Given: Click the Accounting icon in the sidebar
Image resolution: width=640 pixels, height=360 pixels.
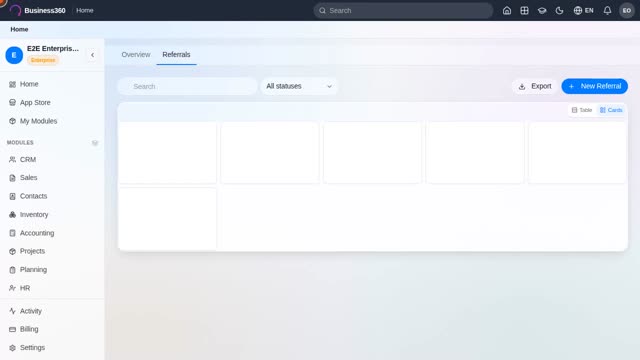Looking at the screenshot, I should pyautogui.click(x=12, y=233).
